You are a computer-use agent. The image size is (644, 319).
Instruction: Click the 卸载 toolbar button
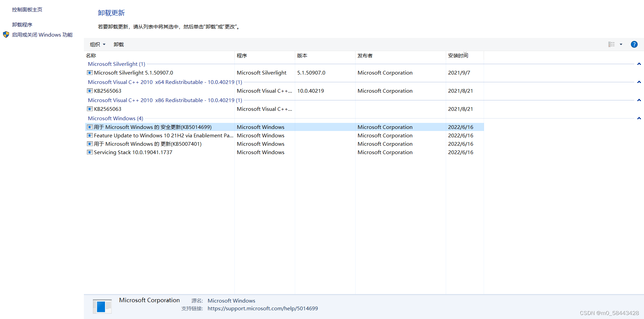click(119, 44)
